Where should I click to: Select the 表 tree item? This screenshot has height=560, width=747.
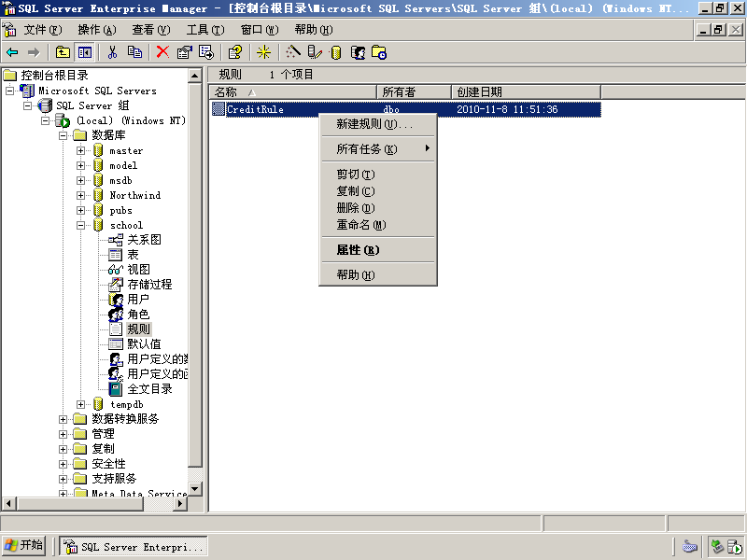point(133,255)
